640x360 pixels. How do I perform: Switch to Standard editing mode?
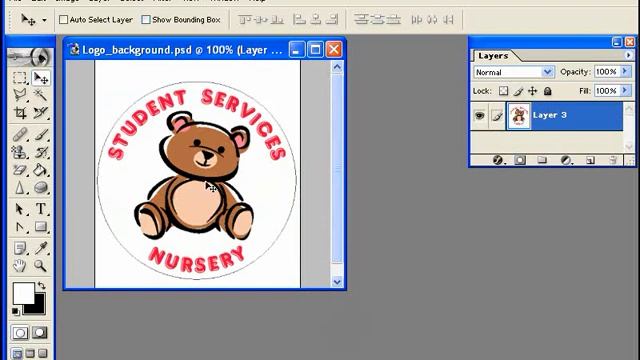point(20,333)
